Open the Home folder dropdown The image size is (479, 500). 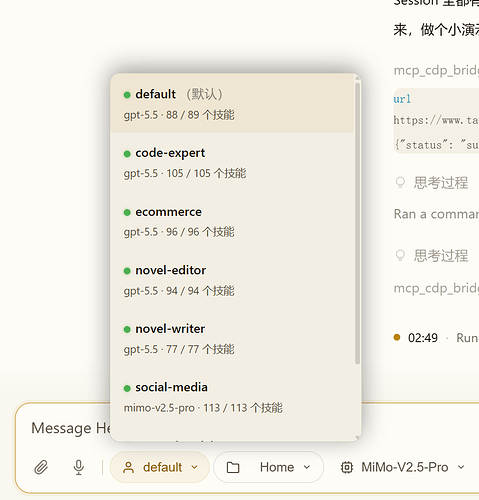(x=269, y=467)
